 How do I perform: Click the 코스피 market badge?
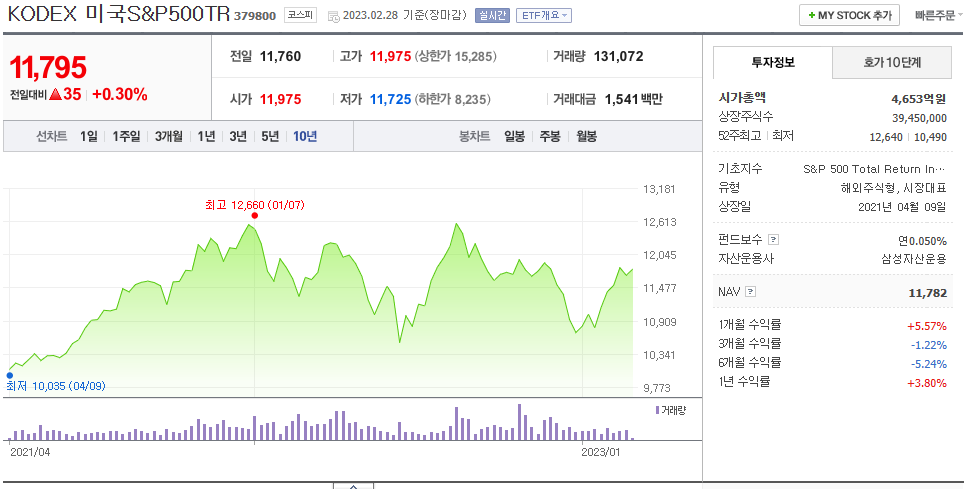coord(300,15)
